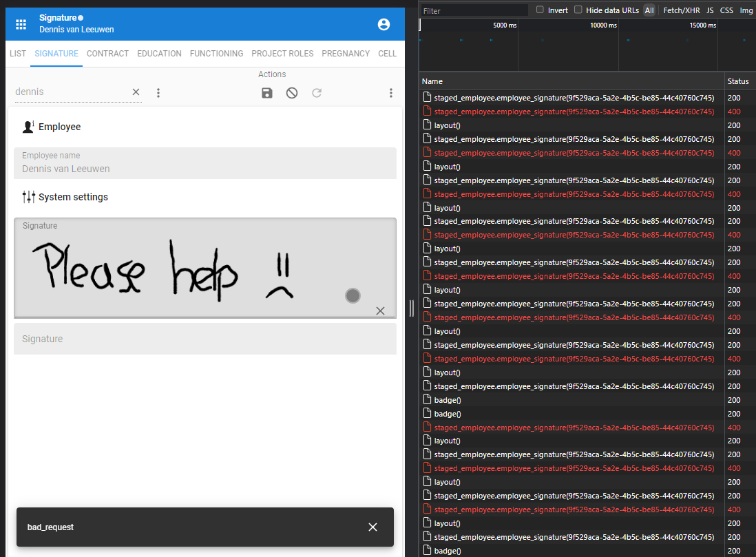The image size is (756, 557).
Task: Sort requests by the Name column header
Action: click(571, 81)
